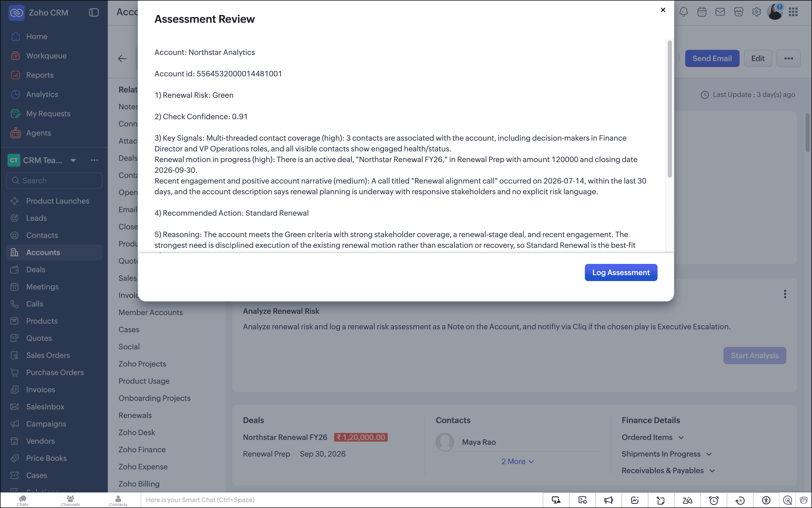Open the Zoho Projects related list
Image resolution: width=812 pixels, height=508 pixels.
coord(142,364)
